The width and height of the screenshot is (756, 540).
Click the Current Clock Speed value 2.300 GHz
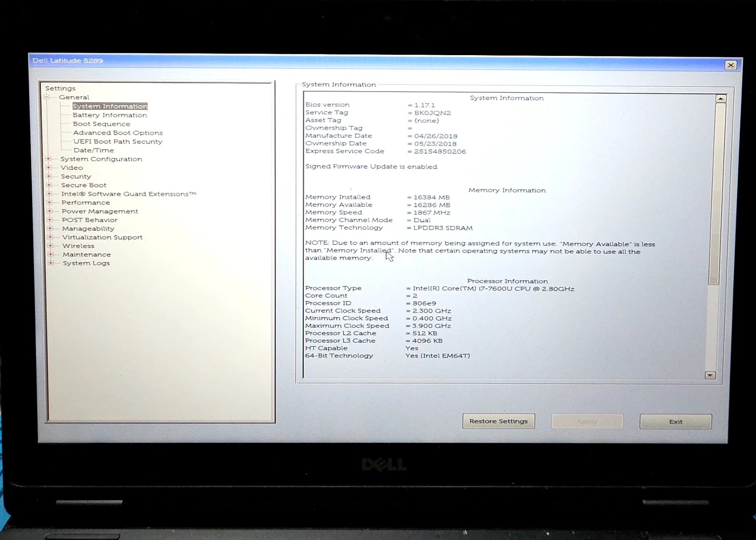tap(432, 311)
